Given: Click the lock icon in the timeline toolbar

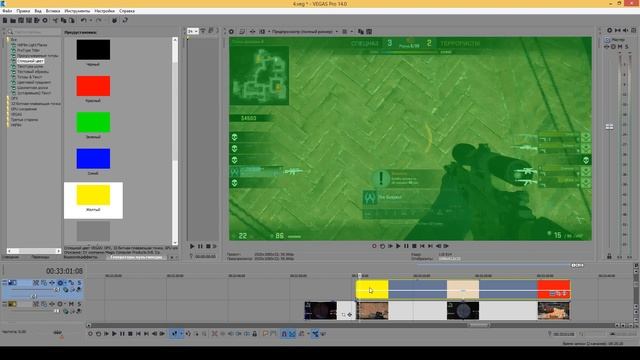Looking at the screenshot, I should (x=254, y=334).
